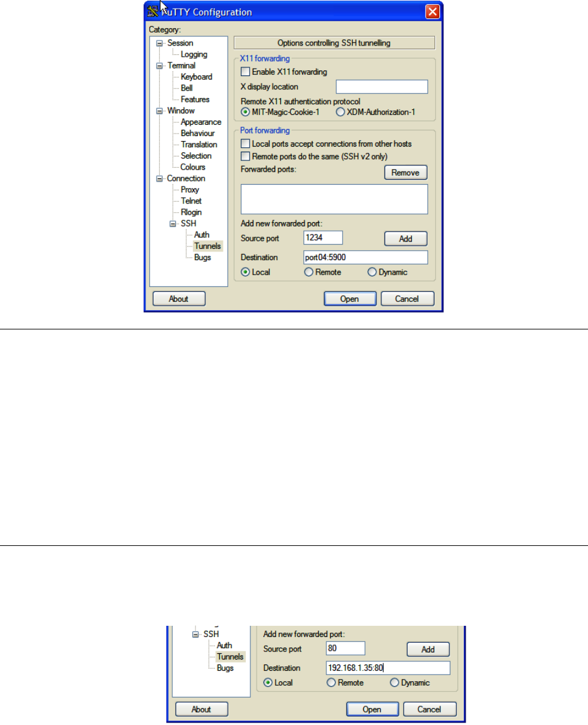The width and height of the screenshot is (588, 725).
Task: Tick Remote ports do the same checkbox
Action: point(245,156)
